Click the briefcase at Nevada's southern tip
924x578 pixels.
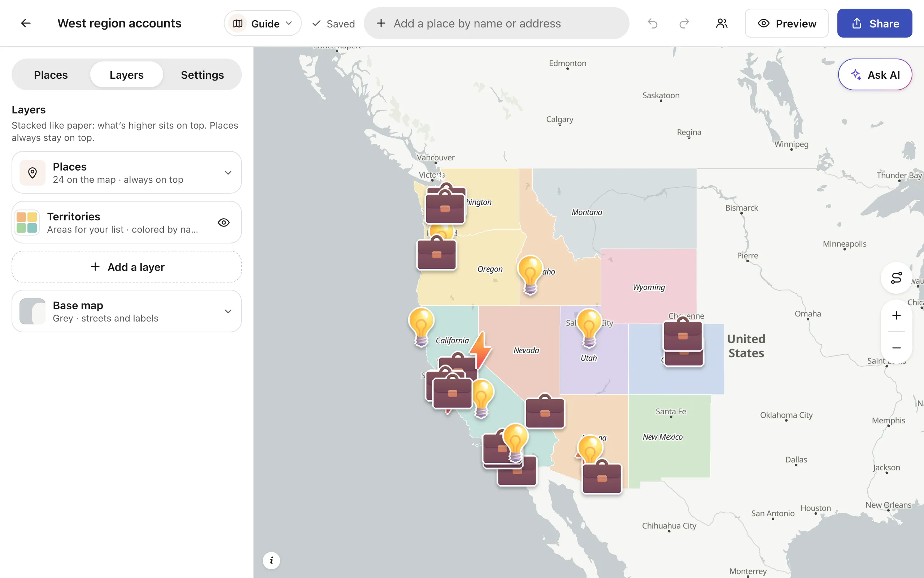(x=545, y=411)
